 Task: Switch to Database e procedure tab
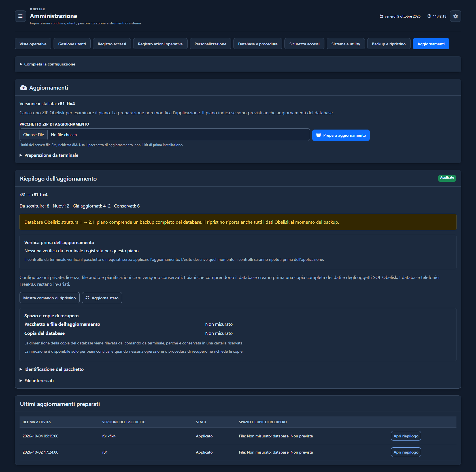coord(258,44)
